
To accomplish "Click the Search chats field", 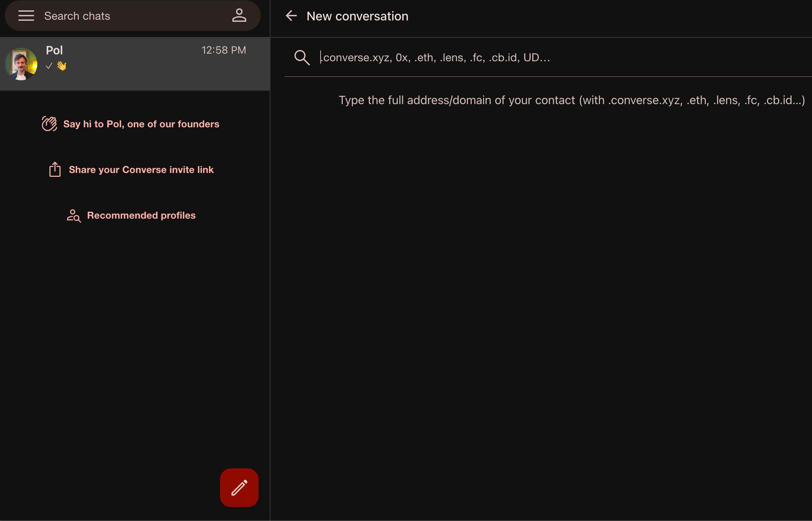I will (x=132, y=16).
